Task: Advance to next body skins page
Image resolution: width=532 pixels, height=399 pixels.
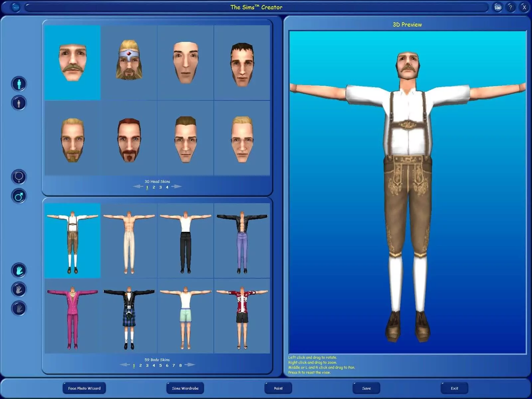Action: coord(190,365)
